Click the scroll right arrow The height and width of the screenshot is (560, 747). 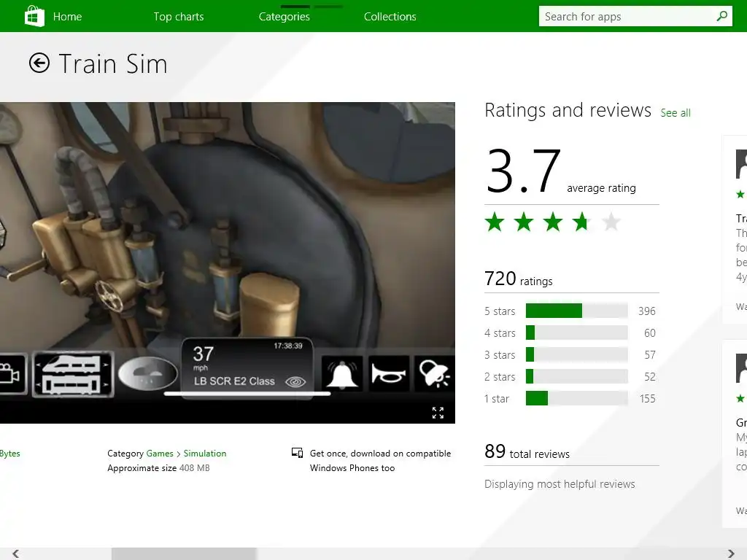[731, 553]
